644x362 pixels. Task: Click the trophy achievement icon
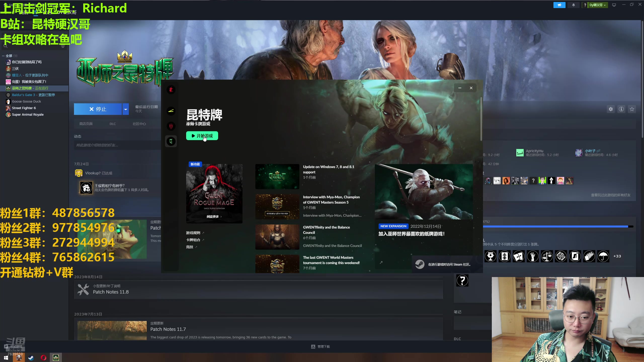[490, 256]
